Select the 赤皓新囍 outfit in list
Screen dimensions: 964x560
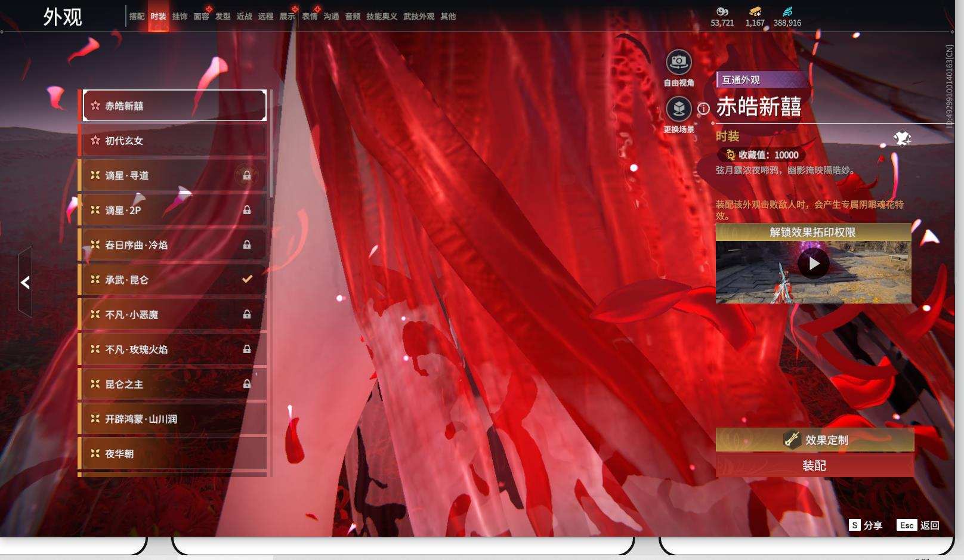[x=174, y=106]
